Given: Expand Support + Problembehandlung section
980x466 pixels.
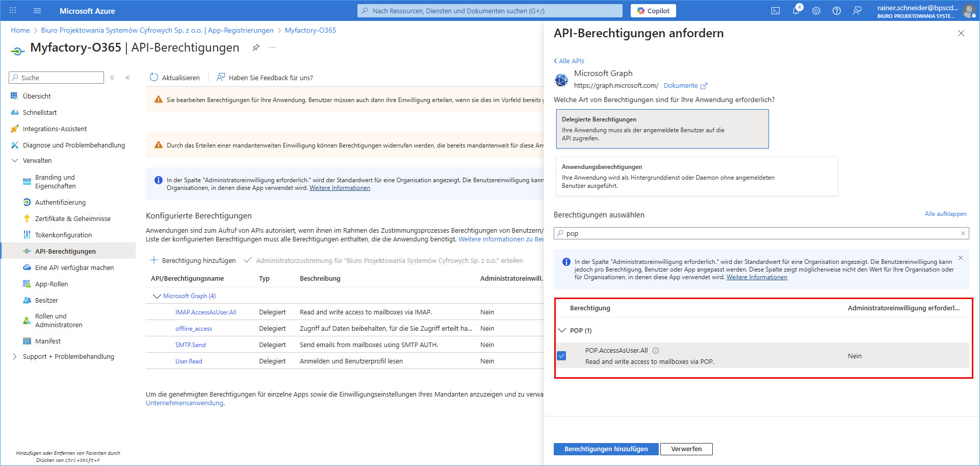Looking at the screenshot, I should (x=15, y=356).
